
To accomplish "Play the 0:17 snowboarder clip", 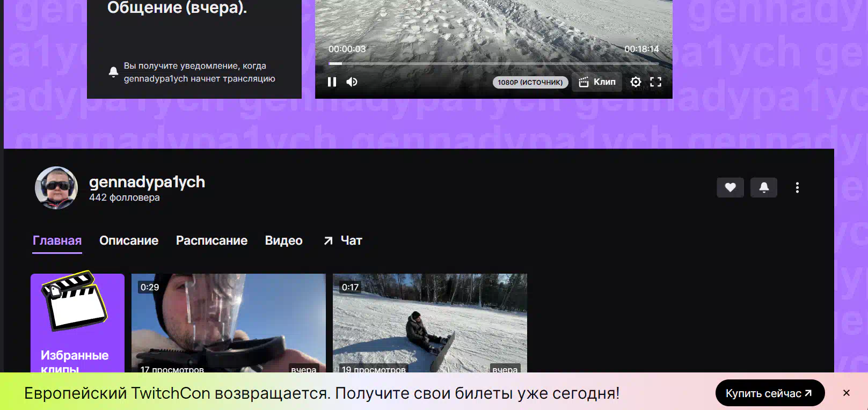I will [430, 323].
